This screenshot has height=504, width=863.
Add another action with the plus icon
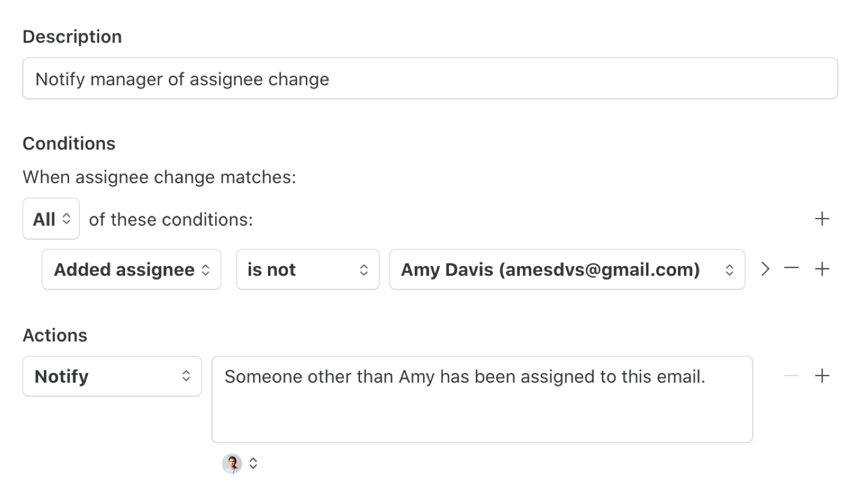822,376
